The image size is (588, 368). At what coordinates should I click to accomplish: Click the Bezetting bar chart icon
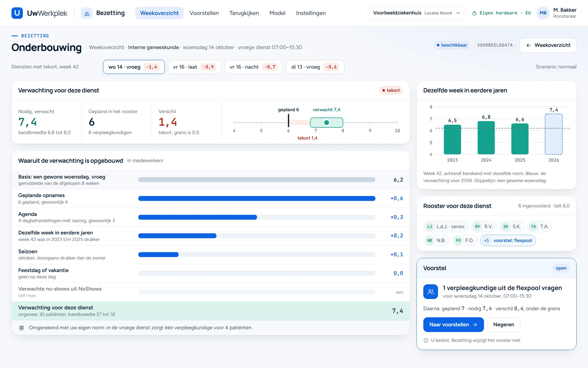(x=87, y=13)
